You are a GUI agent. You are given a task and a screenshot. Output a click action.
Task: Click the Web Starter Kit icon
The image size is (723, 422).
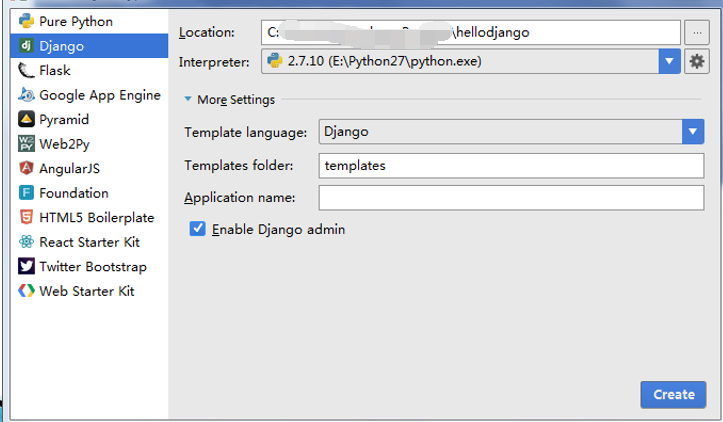tap(26, 291)
